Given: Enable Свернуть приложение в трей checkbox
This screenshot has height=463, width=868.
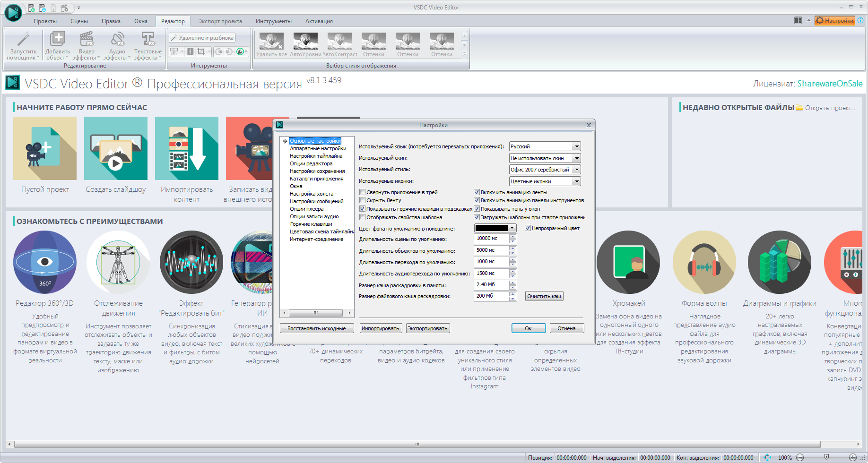Looking at the screenshot, I should (363, 192).
